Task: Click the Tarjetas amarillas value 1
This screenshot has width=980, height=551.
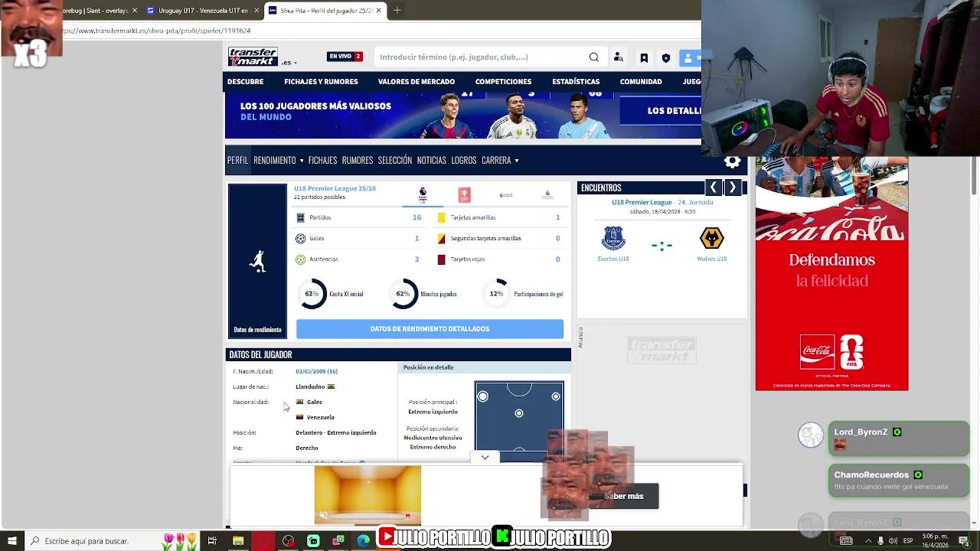Action: pyautogui.click(x=557, y=217)
